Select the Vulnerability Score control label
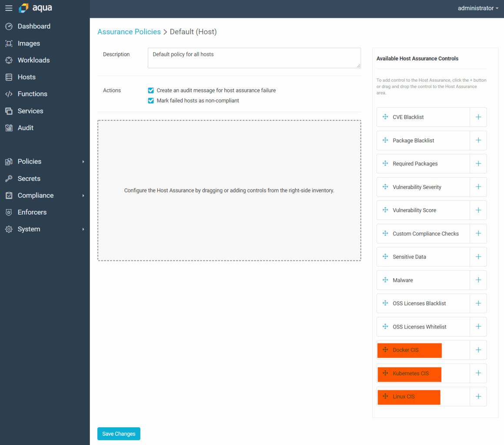 click(x=414, y=210)
